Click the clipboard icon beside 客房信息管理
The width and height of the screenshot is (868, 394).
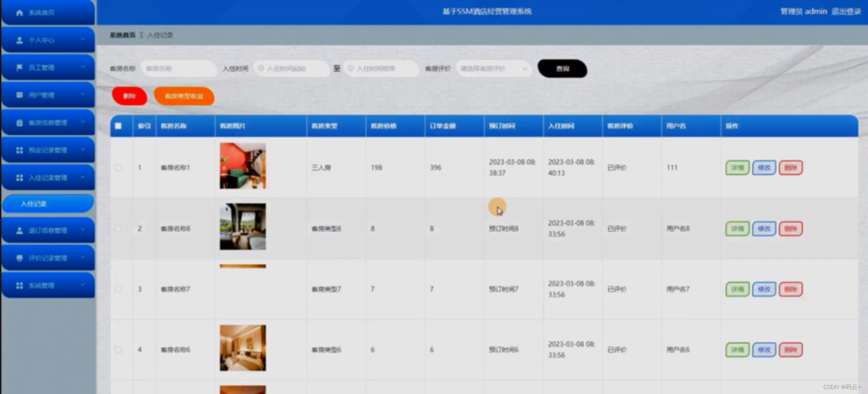(x=19, y=123)
